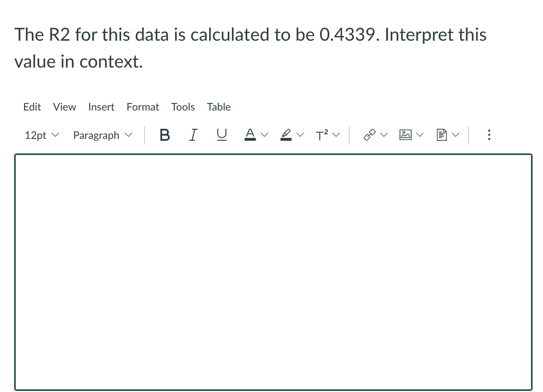
Task: Open the Table menu
Action: click(219, 107)
